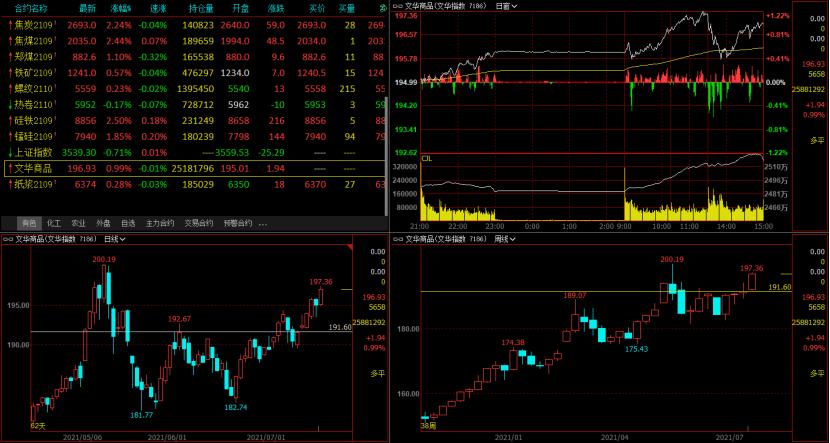Click the 192.67 peak label on the daily chart
830x443 pixels.
click(179, 319)
